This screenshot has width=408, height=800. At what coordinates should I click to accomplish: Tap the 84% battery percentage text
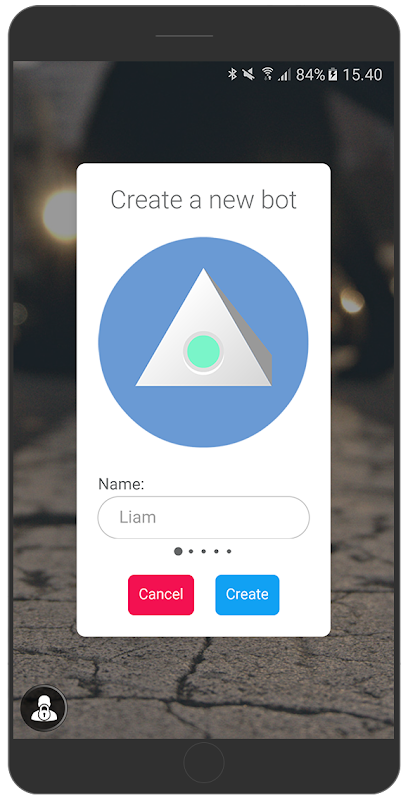(x=310, y=74)
